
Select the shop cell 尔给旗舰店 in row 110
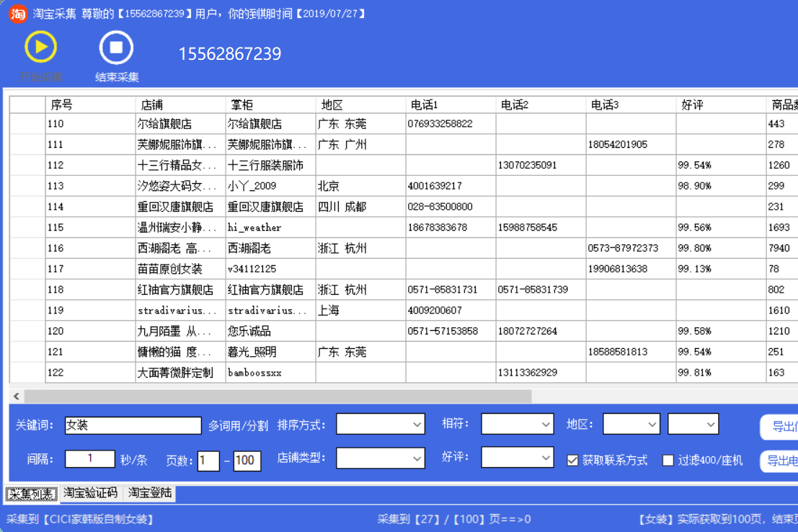[x=180, y=124]
